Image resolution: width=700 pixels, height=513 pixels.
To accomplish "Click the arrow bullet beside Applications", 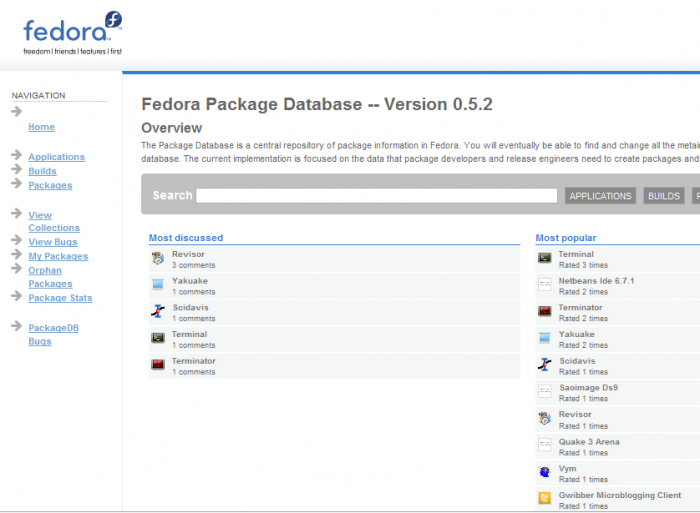I will pyautogui.click(x=17, y=154).
